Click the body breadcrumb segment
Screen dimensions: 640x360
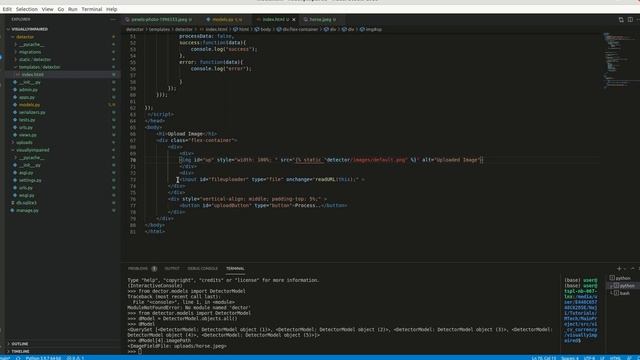(x=262, y=29)
